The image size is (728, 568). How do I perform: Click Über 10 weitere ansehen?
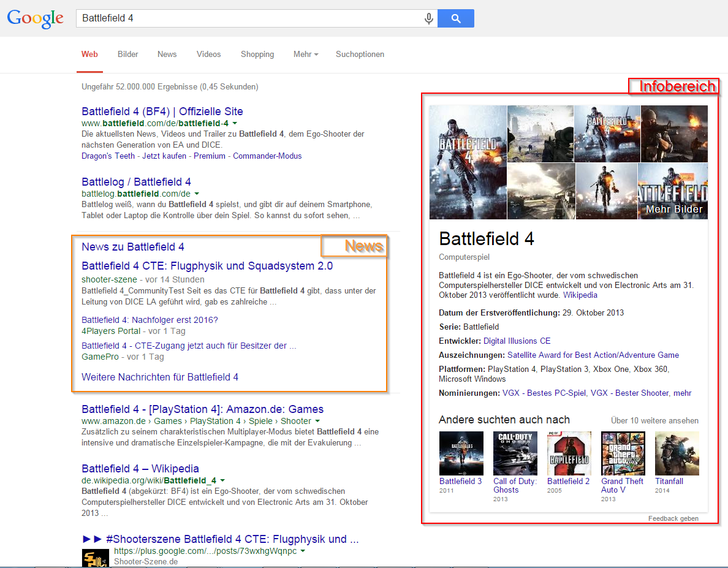pos(654,420)
